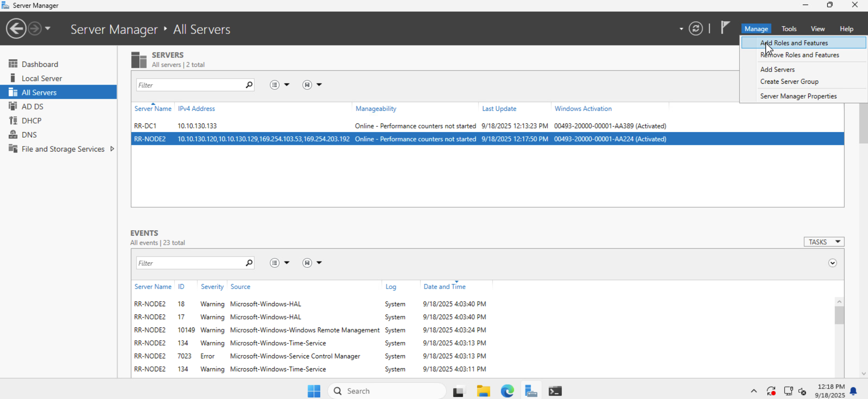
Task: Open AD DS in the sidebar
Action: (58, 106)
